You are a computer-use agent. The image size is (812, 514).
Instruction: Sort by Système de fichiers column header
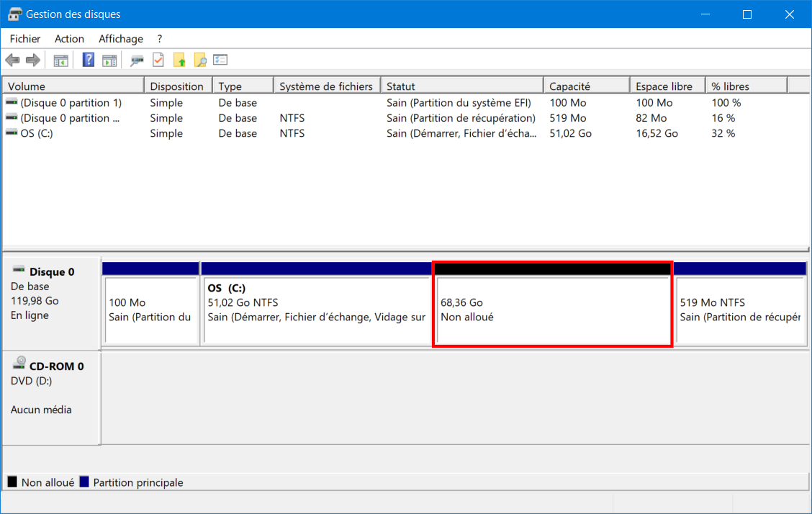pyautogui.click(x=328, y=86)
